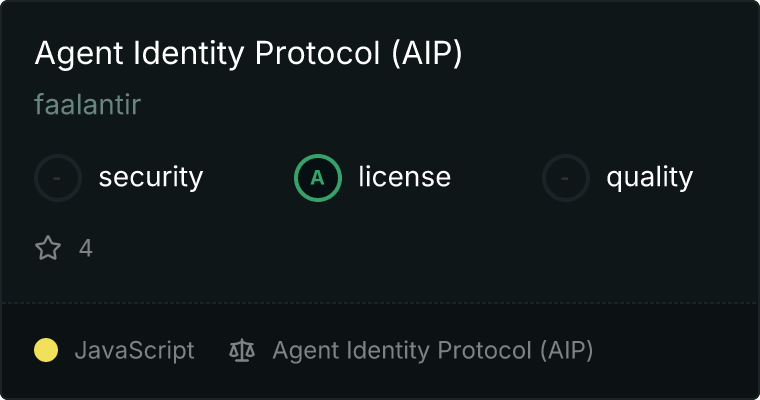Click blank card area right of star count
This screenshot has height=400, width=760.
pyautogui.click(x=400, y=248)
